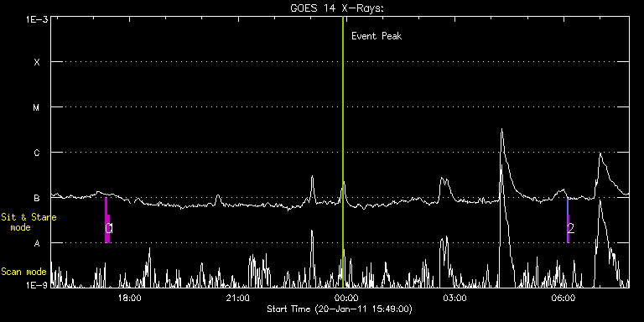Viewport: 644px width, 322px height.
Task: Click the C class flux level label
Action: tap(37, 153)
